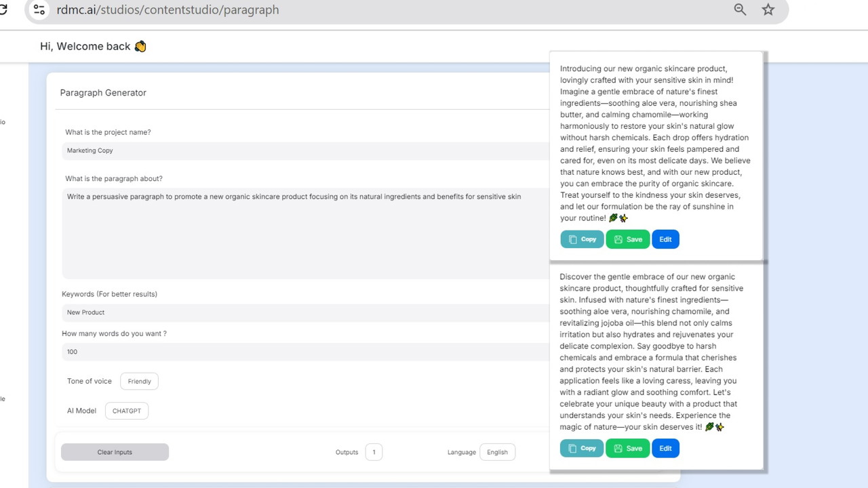This screenshot has height=488, width=868.
Task: Click Copy icon on the second generated paragraph
Action: click(573, 448)
